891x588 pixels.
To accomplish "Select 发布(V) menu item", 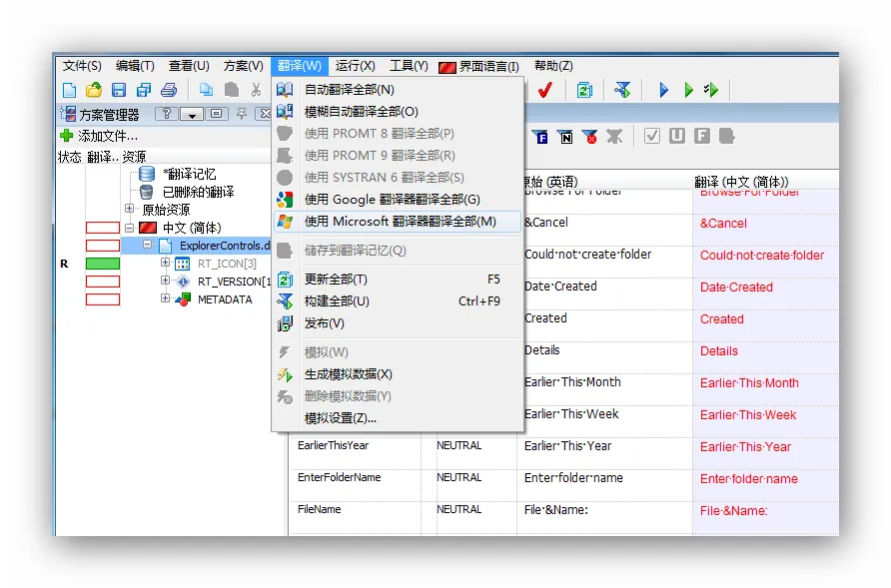I will coord(398,323).
